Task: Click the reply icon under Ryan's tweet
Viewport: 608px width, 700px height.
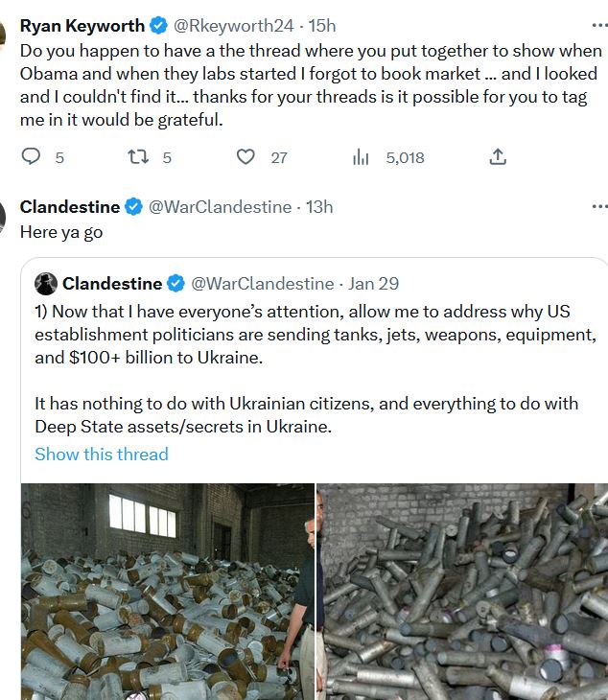Action: coord(32,157)
